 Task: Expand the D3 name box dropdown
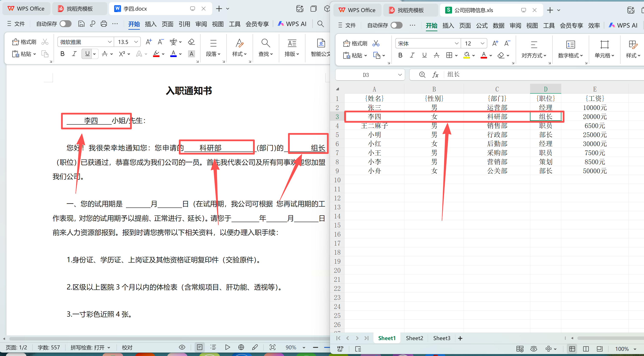(400, 75)
